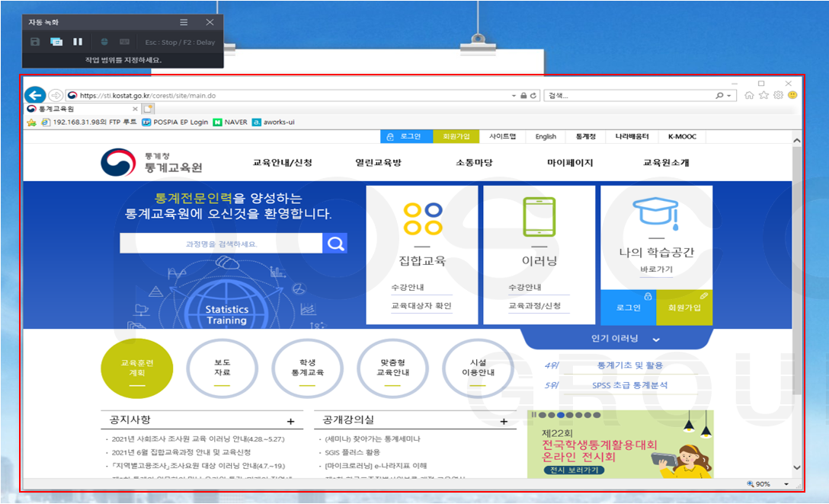829x504 pixels.
Task: Open favorites with the star icon
Action: [x=764, y=95]
